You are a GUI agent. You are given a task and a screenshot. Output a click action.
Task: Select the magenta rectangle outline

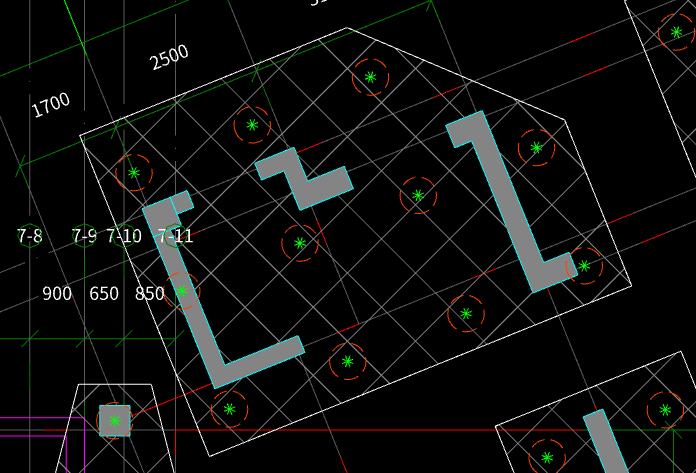click(x=42, y=445)
